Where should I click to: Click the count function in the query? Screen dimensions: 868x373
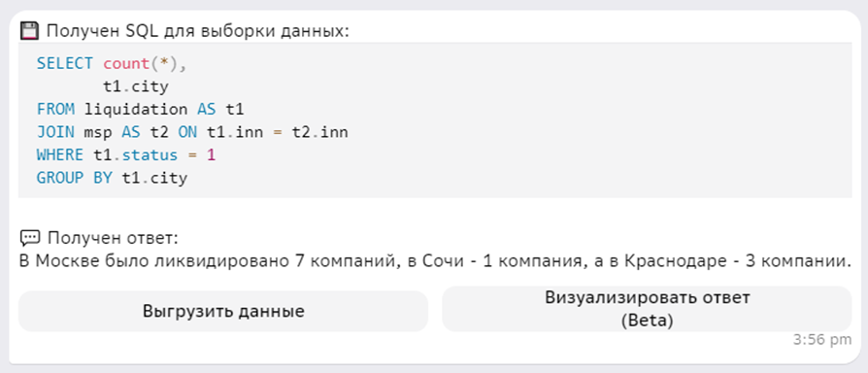click(x=126, y=64)
